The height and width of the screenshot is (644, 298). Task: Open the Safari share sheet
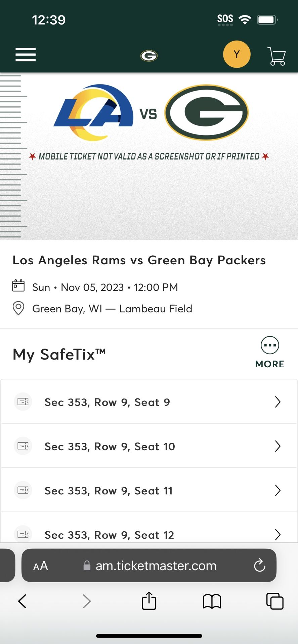pos(149,601)
